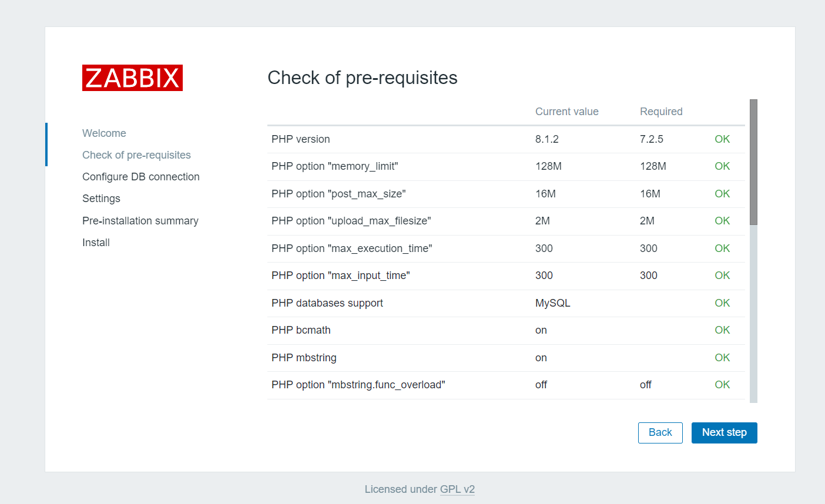Click the Check of pre-requisites heading

point(363,78)
